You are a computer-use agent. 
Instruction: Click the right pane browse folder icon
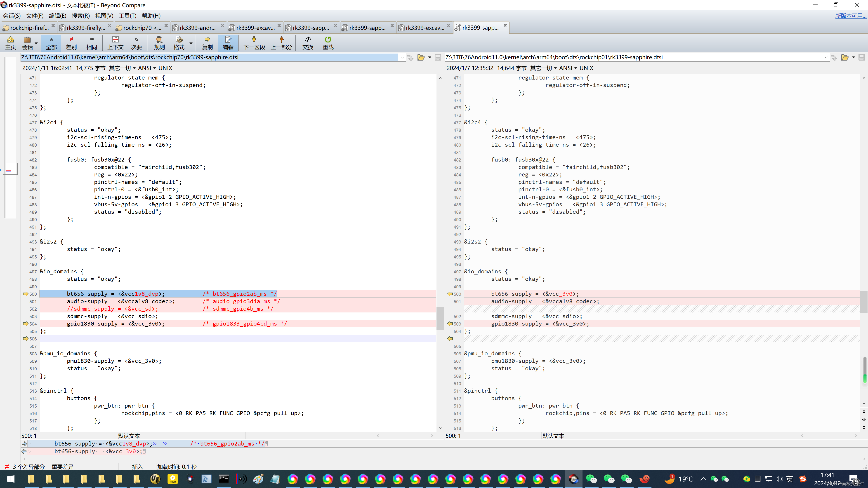845,58
